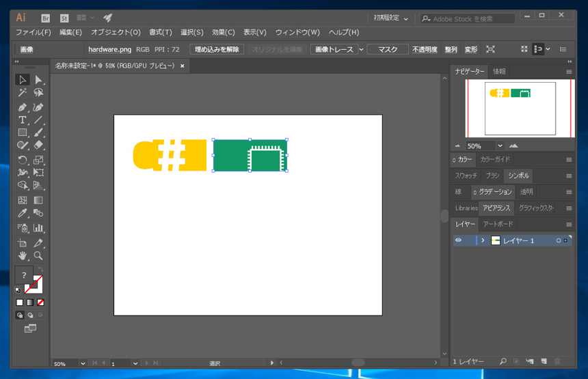The image size is (588, 379).
Task: Select the Gradient tool
Action: click(38, 200)
